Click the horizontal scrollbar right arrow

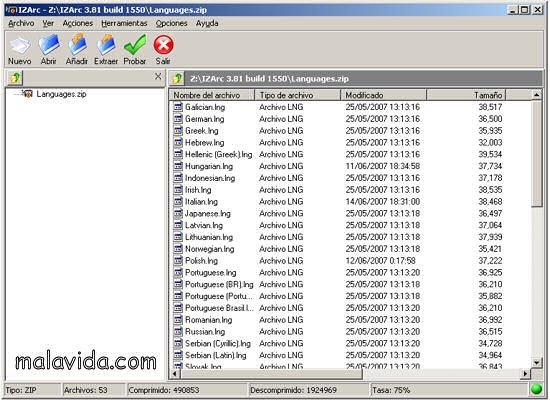525,374
